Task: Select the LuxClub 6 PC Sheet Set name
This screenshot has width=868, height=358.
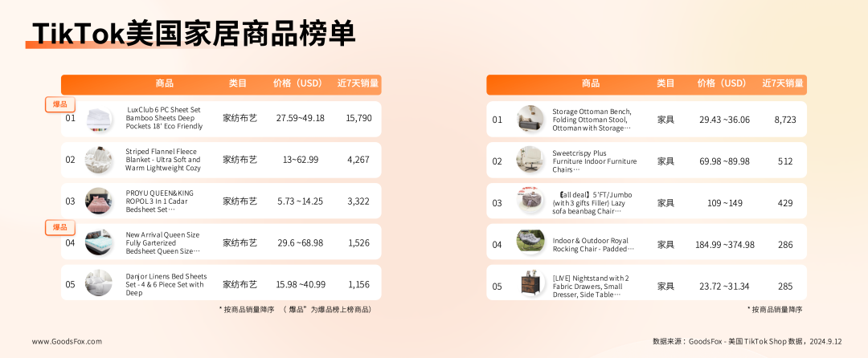Action: [x=165, y=118]
